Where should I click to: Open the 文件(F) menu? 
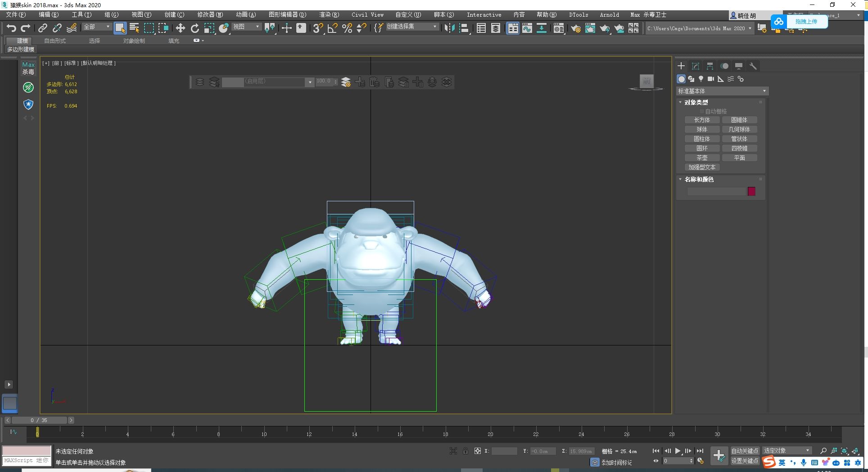[x=16, y=14]
